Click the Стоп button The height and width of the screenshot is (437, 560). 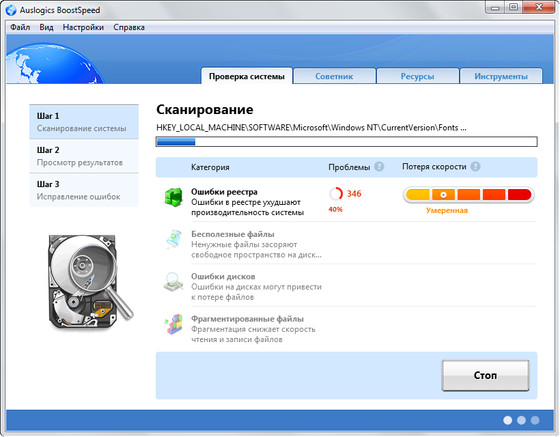tap(485, 375)
